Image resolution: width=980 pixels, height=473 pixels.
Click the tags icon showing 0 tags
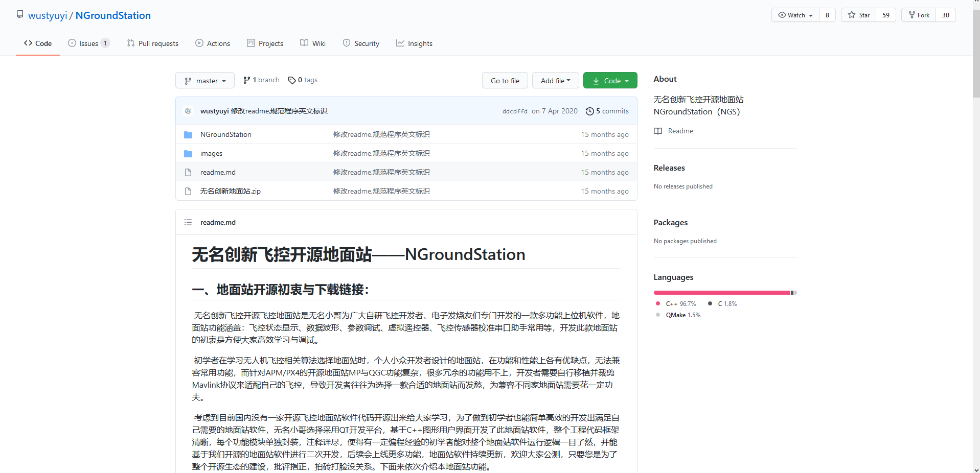coord(291,80)
